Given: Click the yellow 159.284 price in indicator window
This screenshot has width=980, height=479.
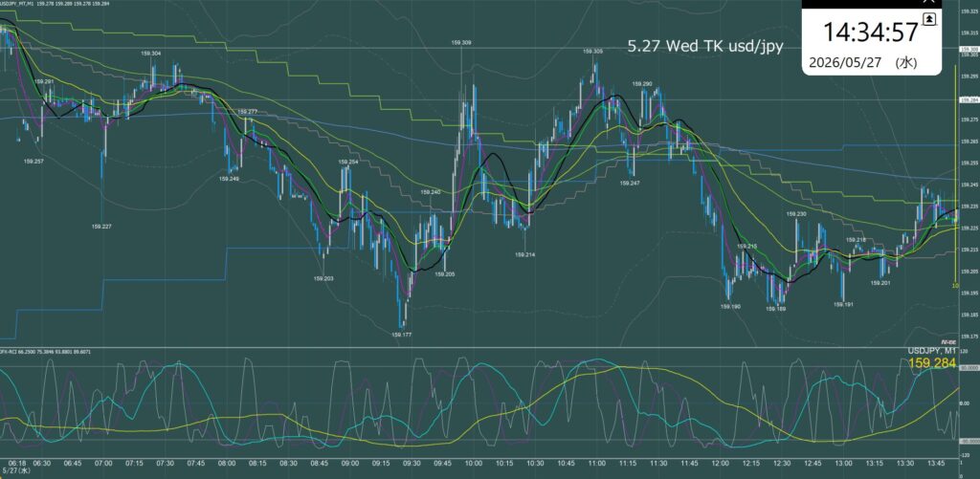Looking at the screenshot, I should pyautogui.click(x=932, y=363).
